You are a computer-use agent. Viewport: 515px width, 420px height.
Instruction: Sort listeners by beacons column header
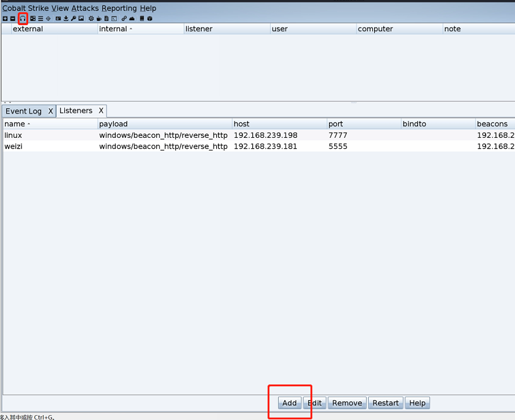coord(495,124)
